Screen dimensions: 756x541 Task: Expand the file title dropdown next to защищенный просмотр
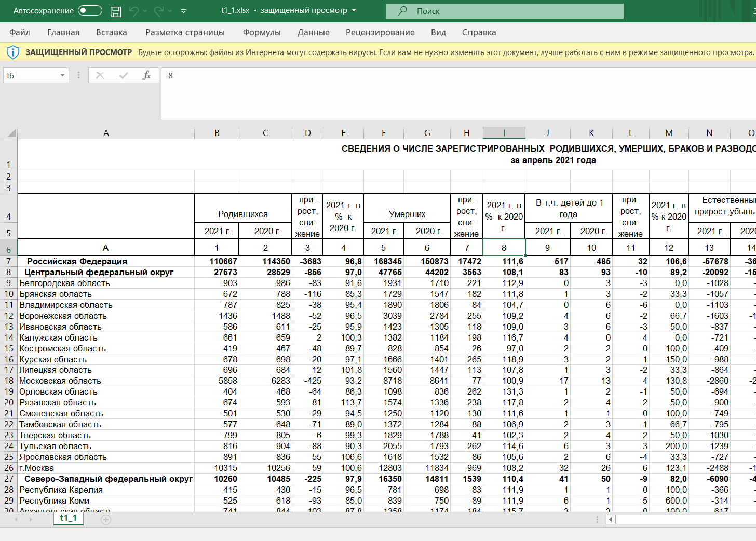[x=354, y=11]
